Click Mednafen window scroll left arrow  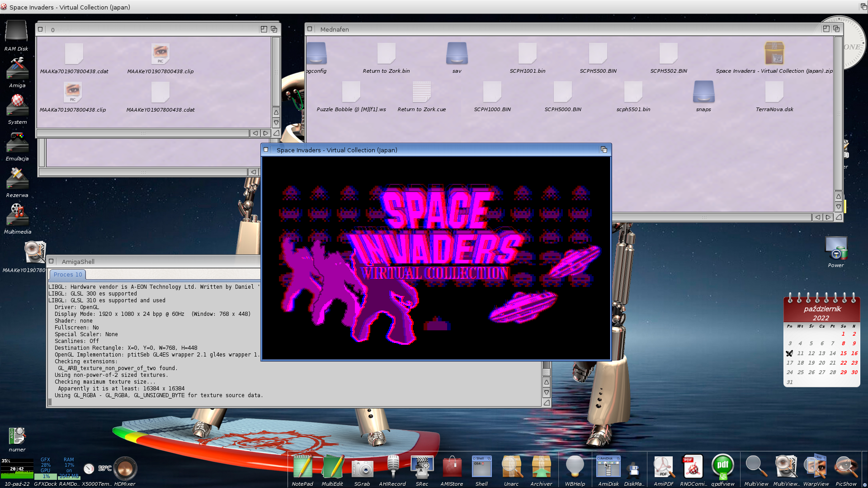[x=817, y=217]
